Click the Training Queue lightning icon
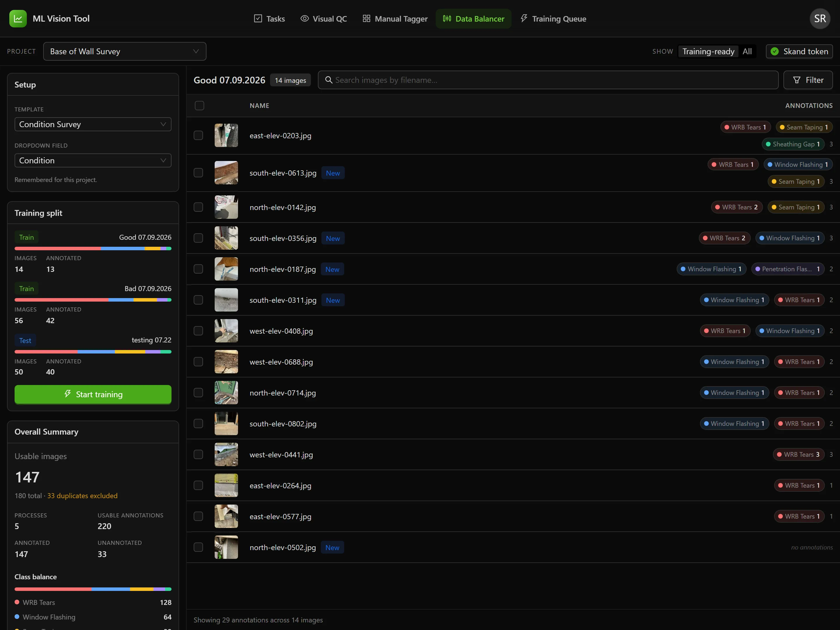 click(524, 19)
